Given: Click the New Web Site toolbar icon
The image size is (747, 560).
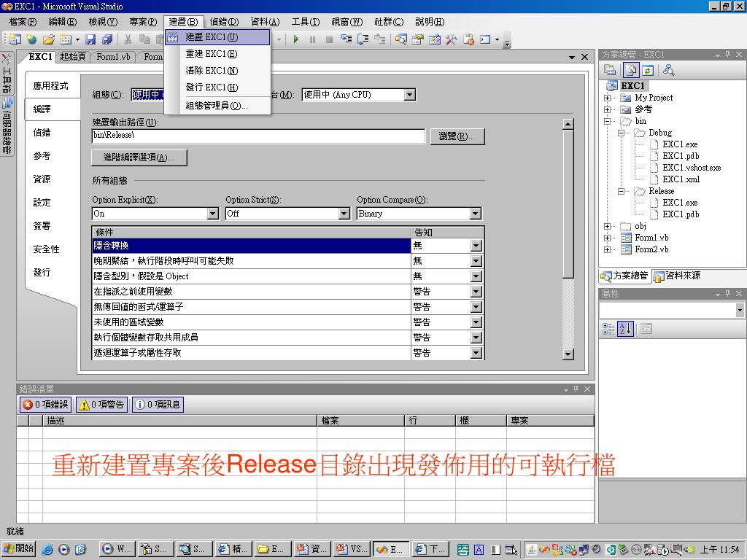Looking at the screenshot, I should point(32,39).
